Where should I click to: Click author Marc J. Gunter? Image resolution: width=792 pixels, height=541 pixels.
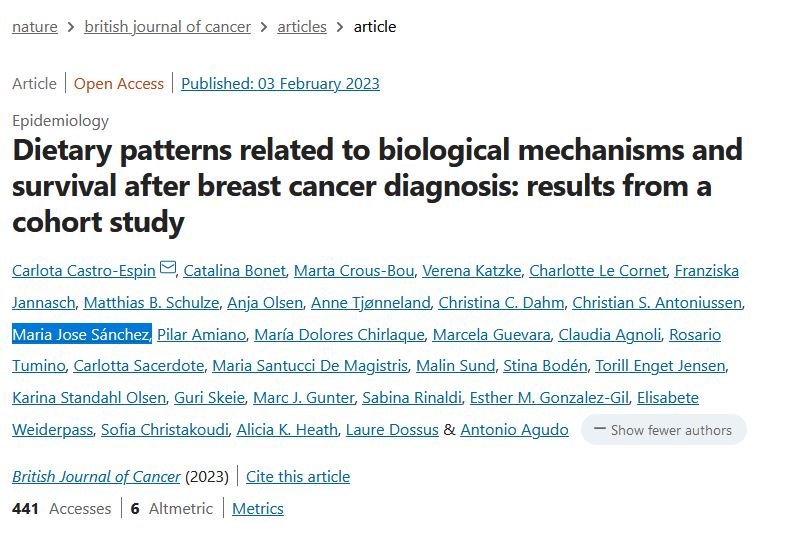[x=303, y=398]
